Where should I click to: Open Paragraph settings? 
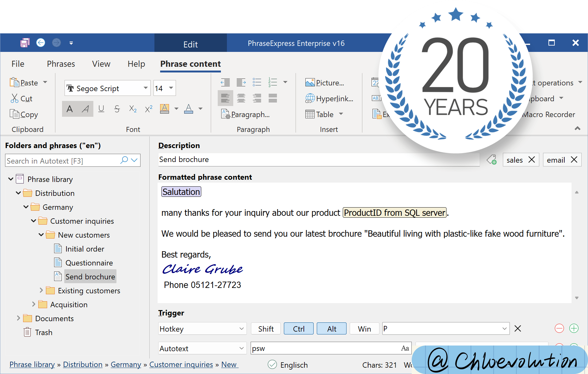coord(246,114)
